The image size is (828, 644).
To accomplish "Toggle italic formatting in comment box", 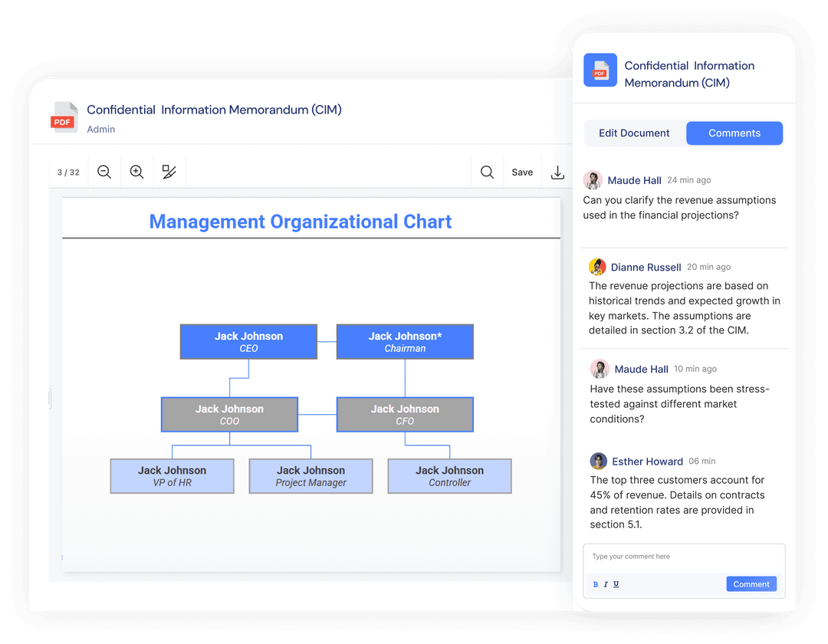I will click(606, 584).
